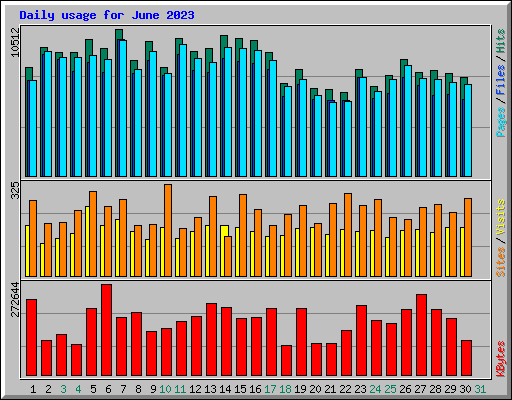Click the orange visits bar for day 10
This screenshot has width=512, height=400.
point(168,230)
